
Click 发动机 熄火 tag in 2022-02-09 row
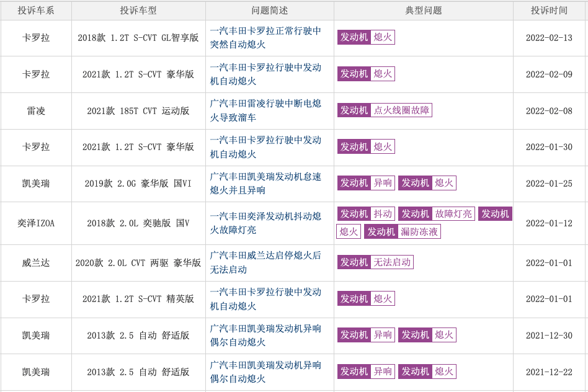[x=366, y=74]
